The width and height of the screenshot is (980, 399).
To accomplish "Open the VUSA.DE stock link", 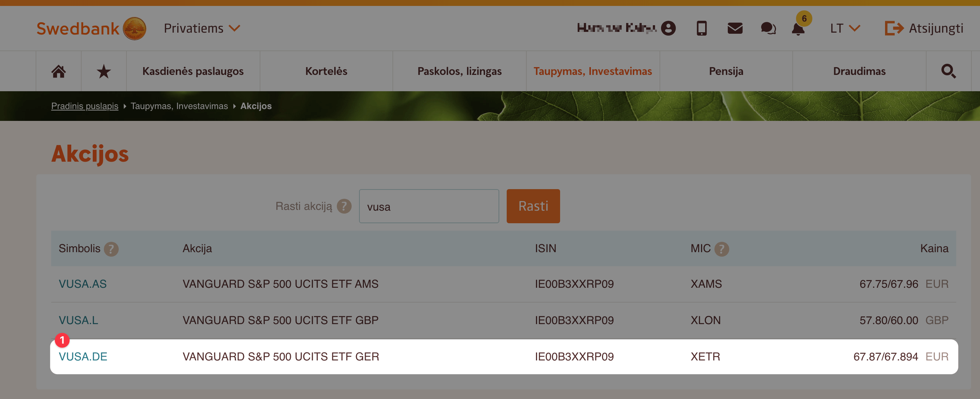I will click(83, 357).
